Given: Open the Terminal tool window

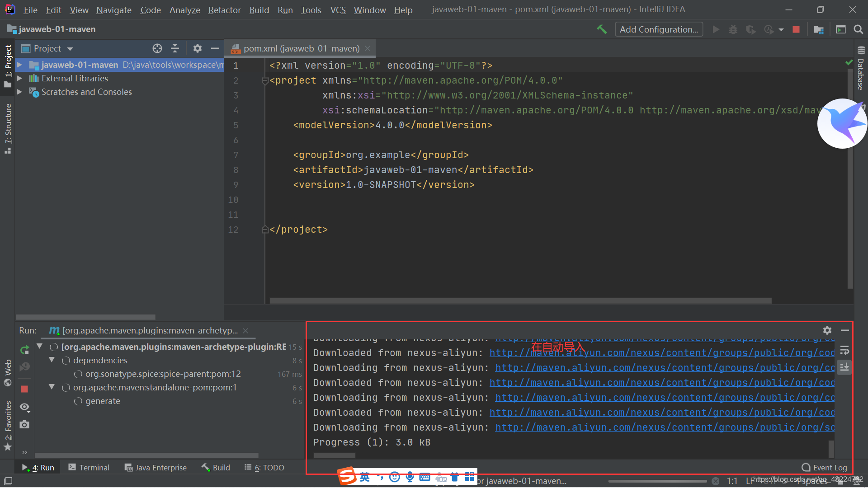Looking at the screenshot, I should point(89,467).
